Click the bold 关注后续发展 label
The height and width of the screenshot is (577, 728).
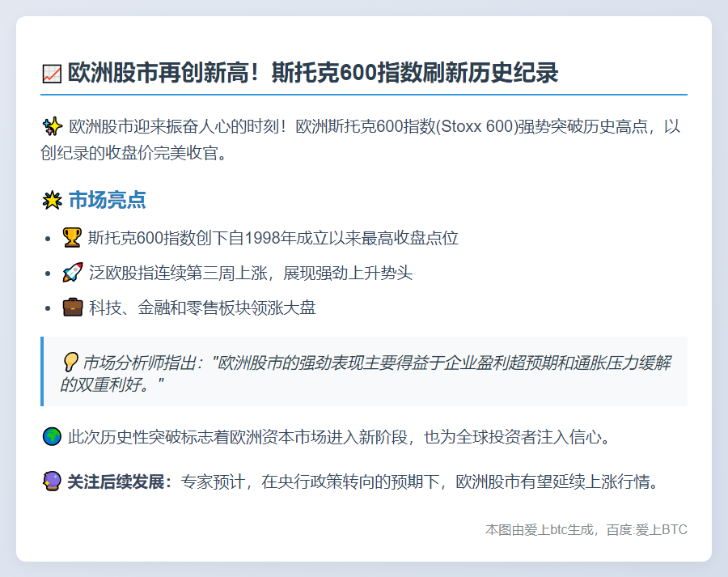[x=120, y=482]
